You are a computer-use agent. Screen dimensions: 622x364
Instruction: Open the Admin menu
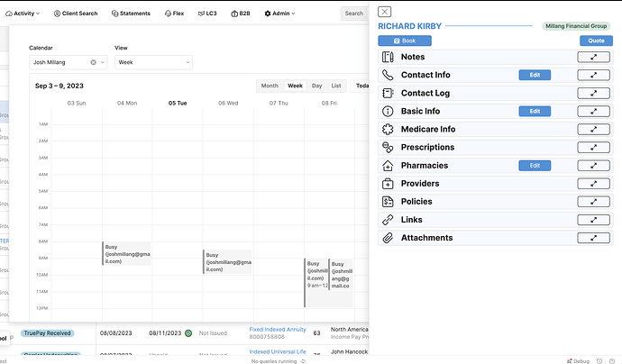279,14
